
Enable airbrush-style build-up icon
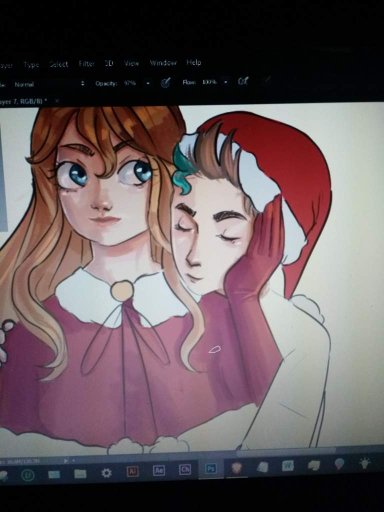(243, 81)
